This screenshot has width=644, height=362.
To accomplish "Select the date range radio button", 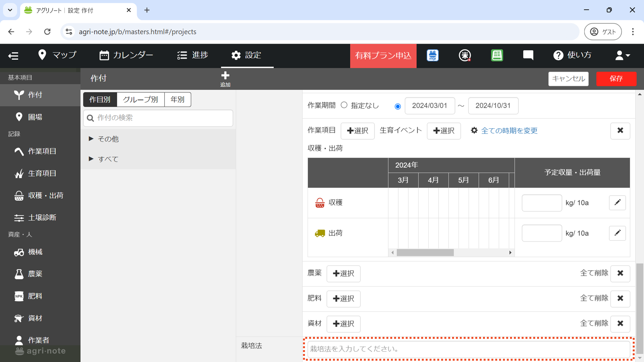I will [398, 106].
